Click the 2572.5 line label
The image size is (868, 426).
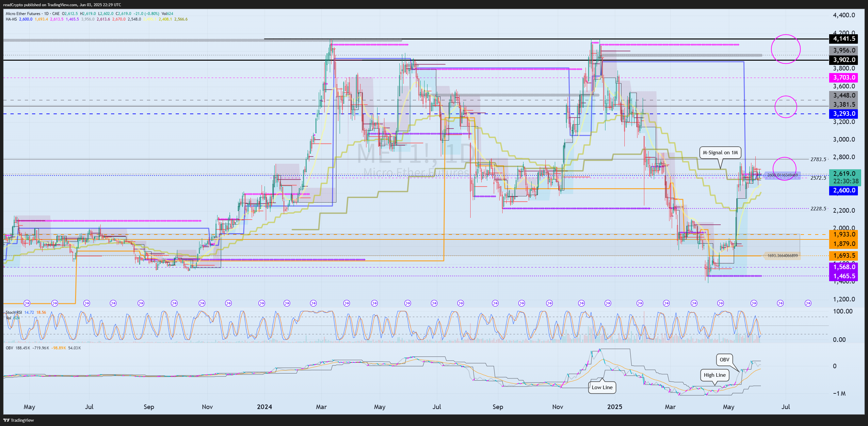(818, 178)
